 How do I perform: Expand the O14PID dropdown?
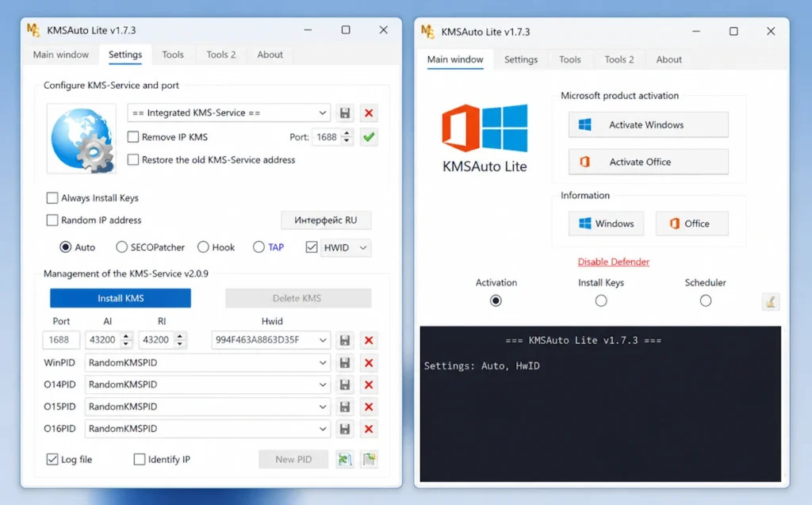click(207, 384)
